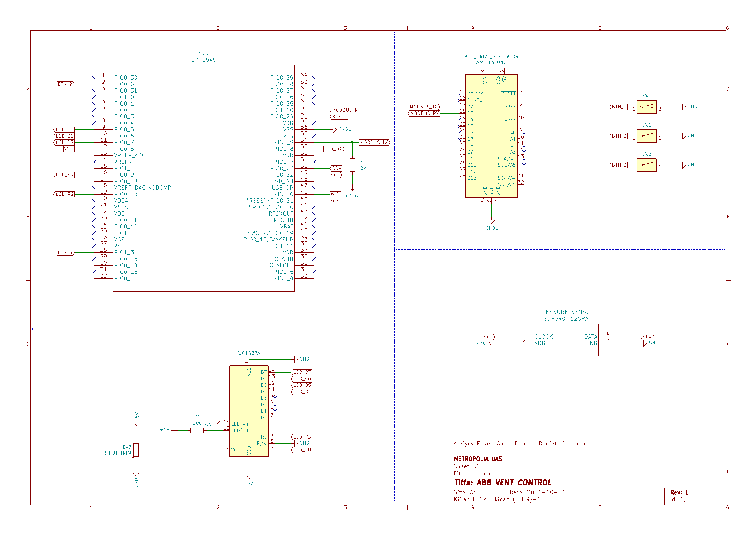Viewport: 756px width, 535px height.
Task: Select the SDA label at MCU pin 50
Action: click(x=337, y=168)
